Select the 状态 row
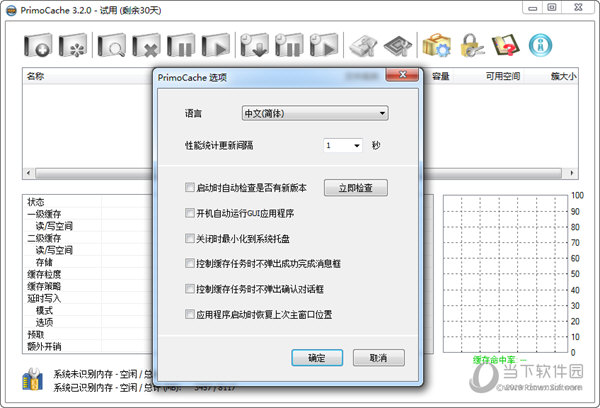This screenshot has width=600, height=408. [x=88, y=202]
